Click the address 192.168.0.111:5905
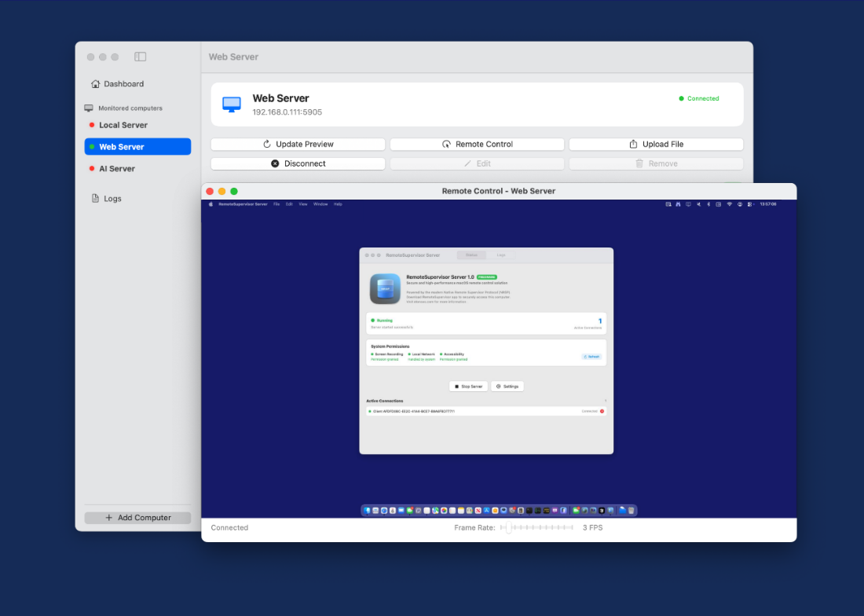The width and height of the screenshot is (864, 616). coord(287,112)
